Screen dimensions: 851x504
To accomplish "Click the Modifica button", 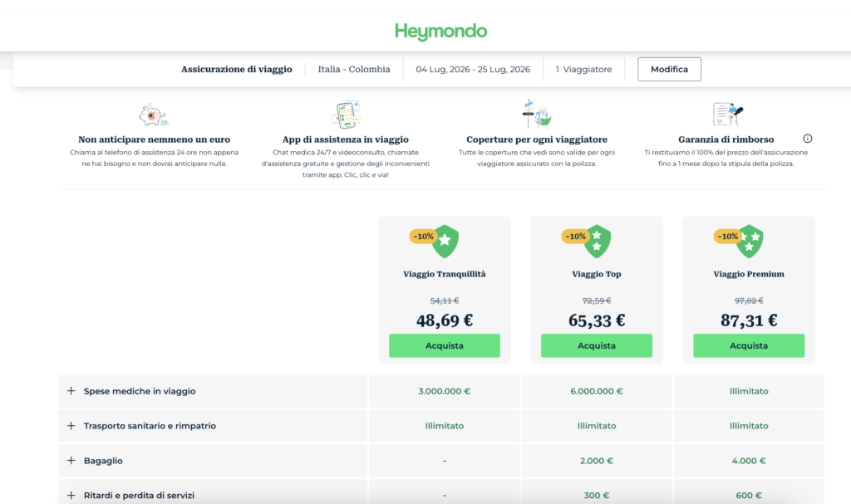I will click(669, 70).
